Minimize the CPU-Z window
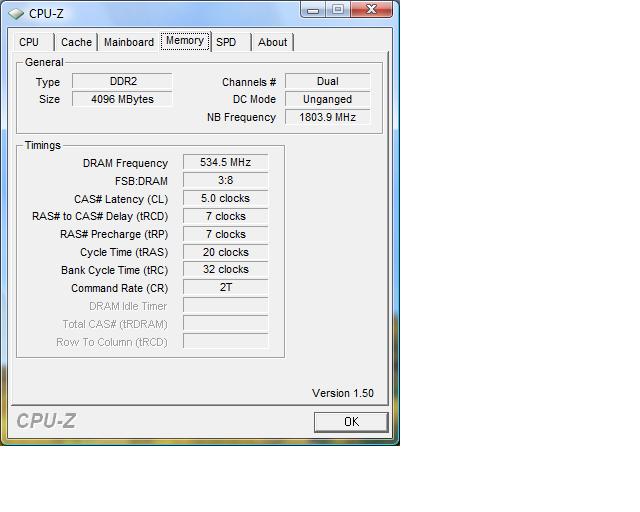This screenshot has height=512, width=640. (x=313, y=10)
